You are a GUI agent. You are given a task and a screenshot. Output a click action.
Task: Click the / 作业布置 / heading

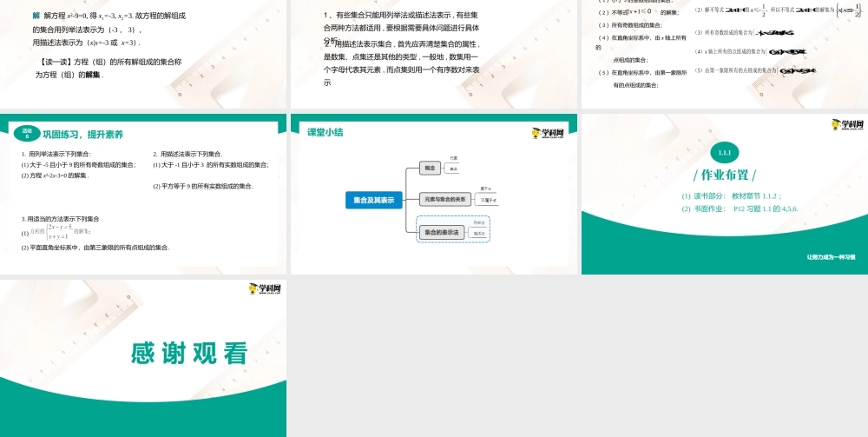(x=725, y=175)
